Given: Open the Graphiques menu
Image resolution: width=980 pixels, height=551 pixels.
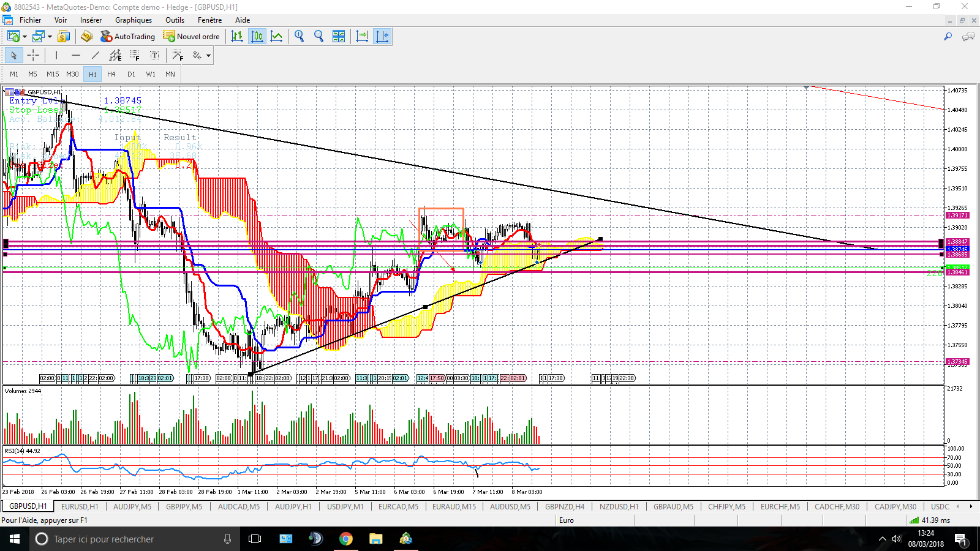Looking at the screenshot, I should coord(134,20).
